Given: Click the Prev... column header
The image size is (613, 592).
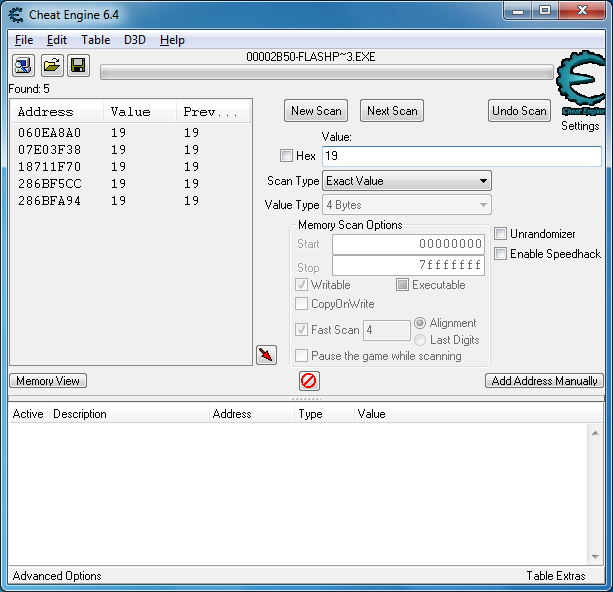Looking at the screenshot, I should point(213,111).
